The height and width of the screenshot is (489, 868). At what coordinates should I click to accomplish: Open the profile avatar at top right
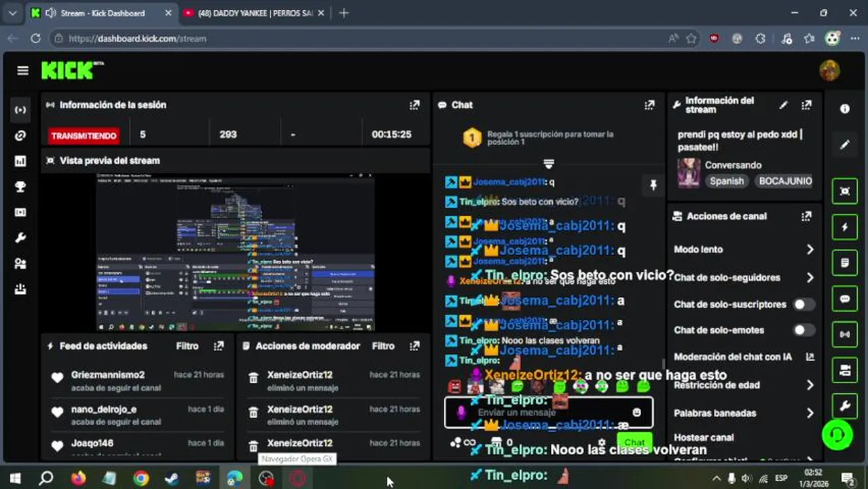pyautogui.click(x=829, y=71)
